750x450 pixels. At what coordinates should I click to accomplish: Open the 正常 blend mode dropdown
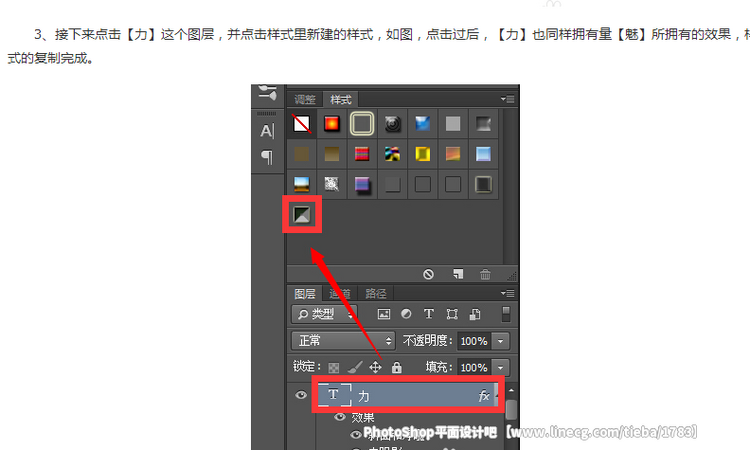tap(343, 341)
